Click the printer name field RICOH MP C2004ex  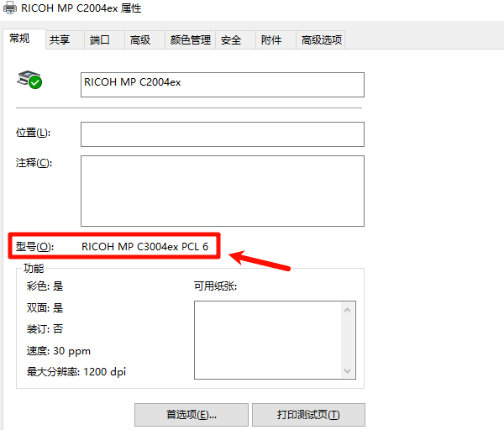223,85
